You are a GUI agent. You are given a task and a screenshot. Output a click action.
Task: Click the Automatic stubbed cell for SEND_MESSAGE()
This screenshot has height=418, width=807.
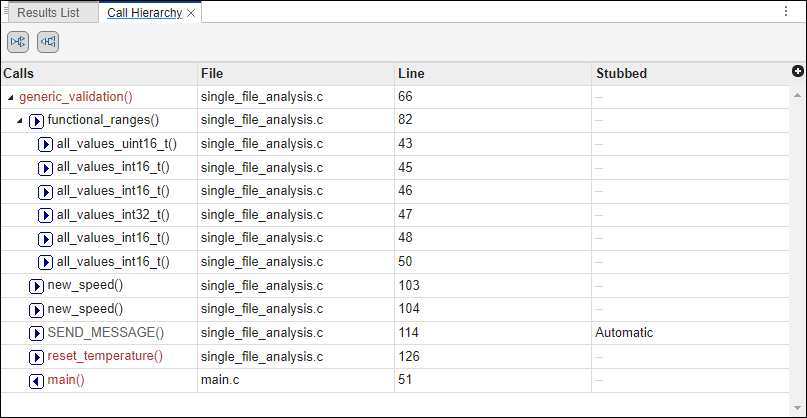(x=624, y=333)
